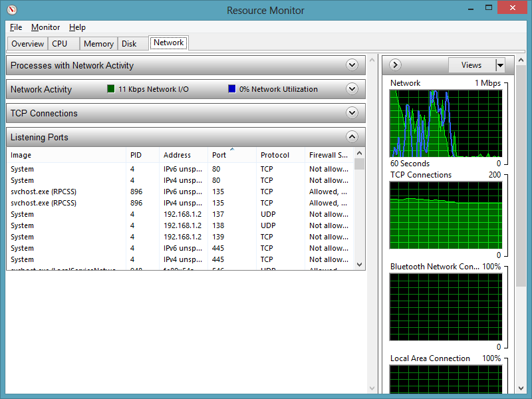Image resolution: width=532 pixels, height=399 pixels.
Task: Collapse the graphs pane with arrow button
Action: 395,65
